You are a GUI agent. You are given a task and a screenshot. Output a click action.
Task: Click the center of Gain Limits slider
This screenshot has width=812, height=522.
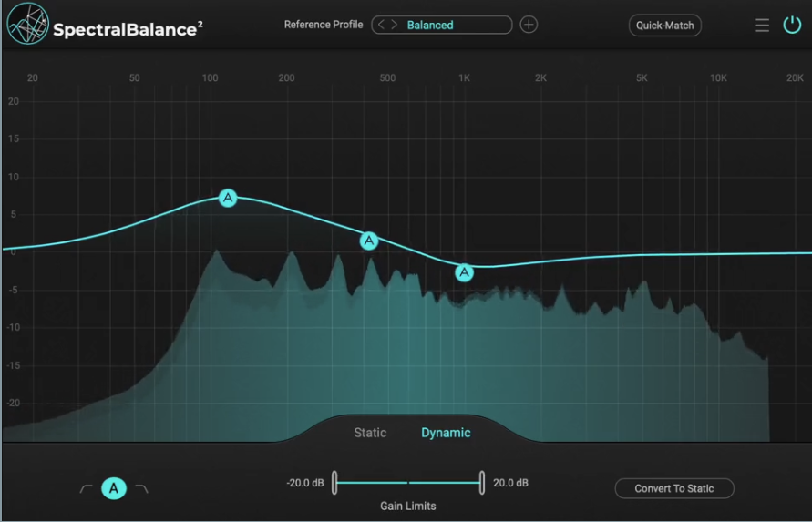coord(408,483)
